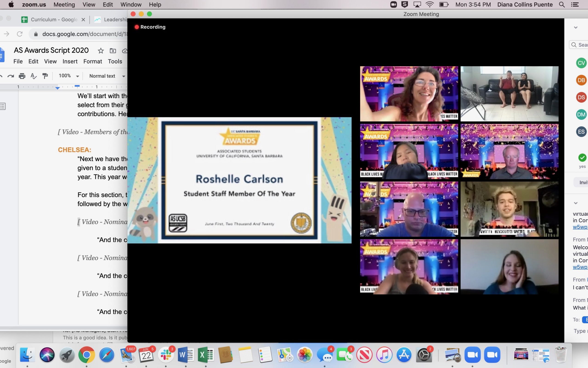The height and width of the screenshot is (368, 588).
Task: Open Slack from the dock
Action: (x=166, y=355)
